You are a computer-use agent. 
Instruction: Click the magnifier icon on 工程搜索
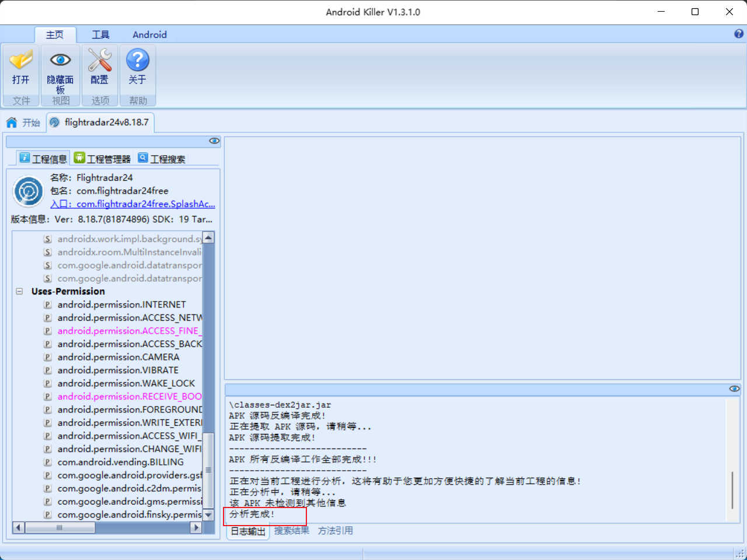142,157
